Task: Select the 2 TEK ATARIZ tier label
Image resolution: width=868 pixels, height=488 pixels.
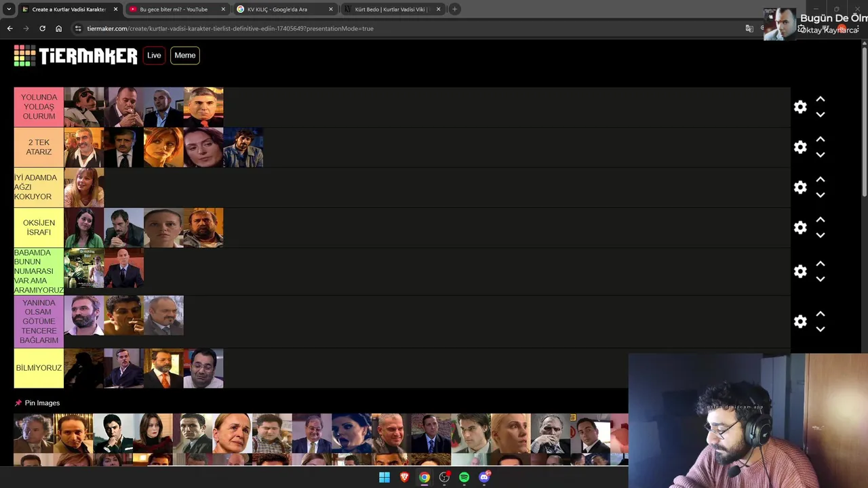Action: click(39, 147)
